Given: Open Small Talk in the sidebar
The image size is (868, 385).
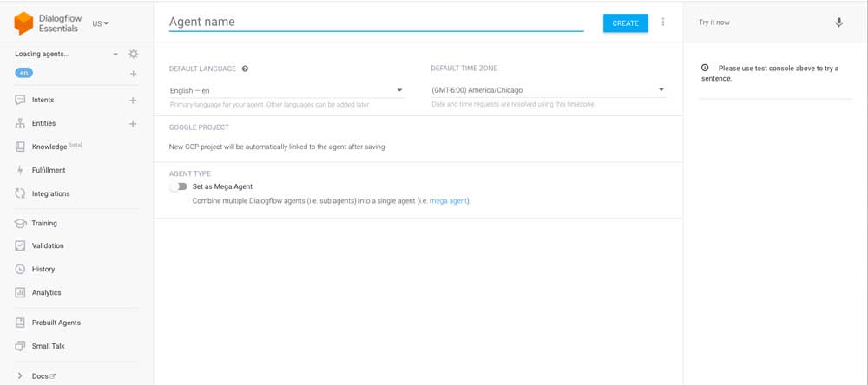Looking at the screenshot, I should pyautogui.click(x=49, y=346).
